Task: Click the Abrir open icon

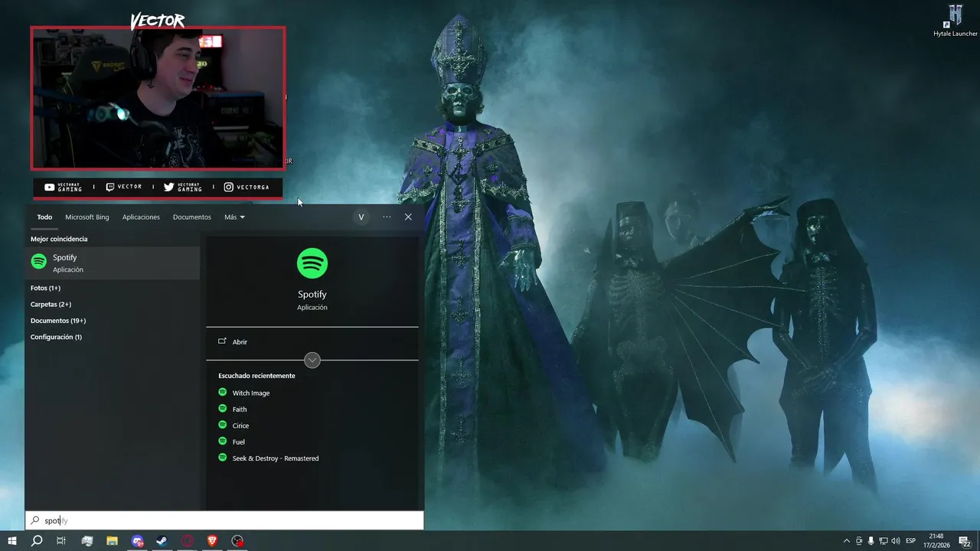Action: [222, 341]
